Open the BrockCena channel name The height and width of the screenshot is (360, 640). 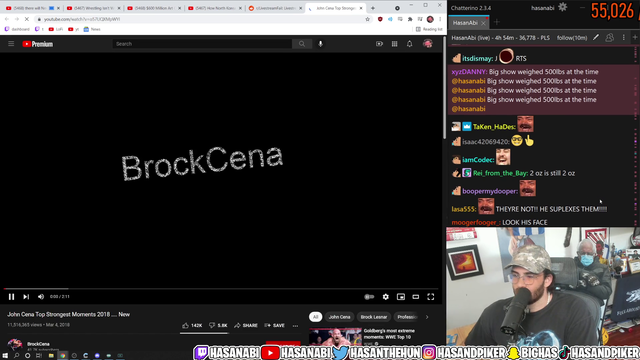tap(38, 344)
